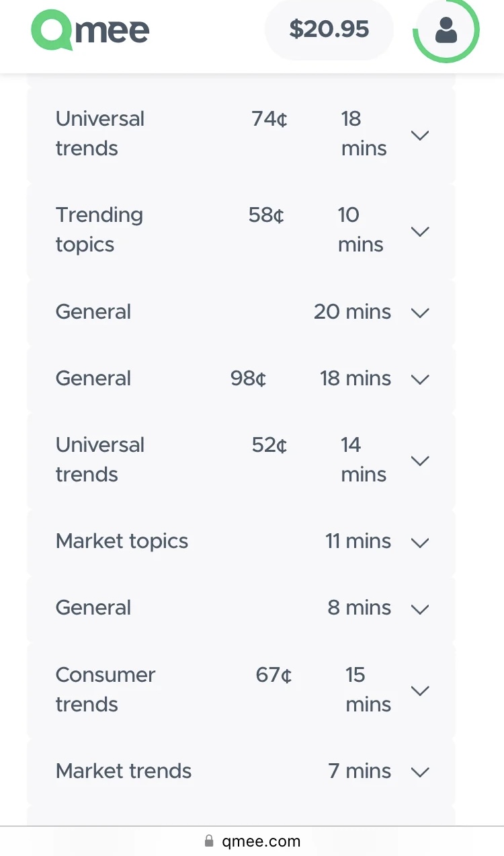Click the 98¢ reward amount
The image size is (504, 856).
point(249,378)
